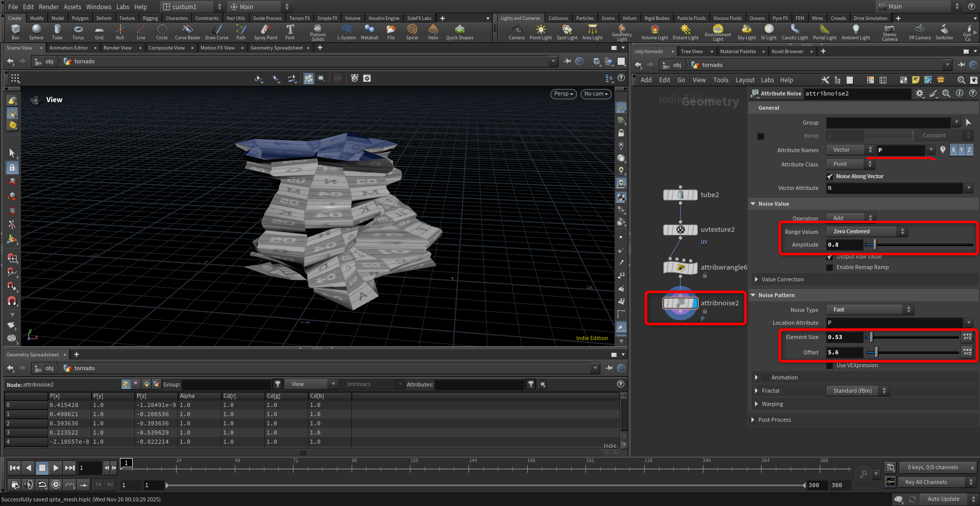Switch to the Material Palette tab
Screen dimensions: 980x506
738,52
